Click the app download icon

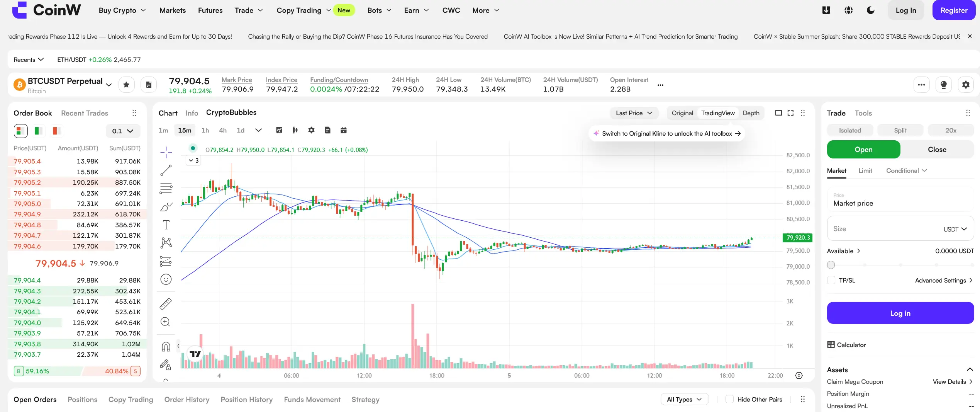tap(826, 10)
